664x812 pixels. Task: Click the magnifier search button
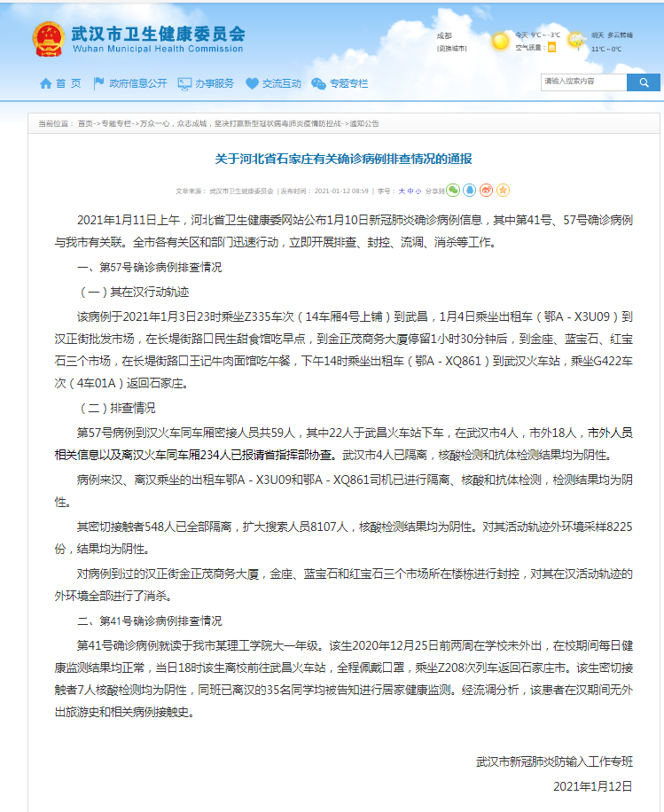[x=644, y=82]
